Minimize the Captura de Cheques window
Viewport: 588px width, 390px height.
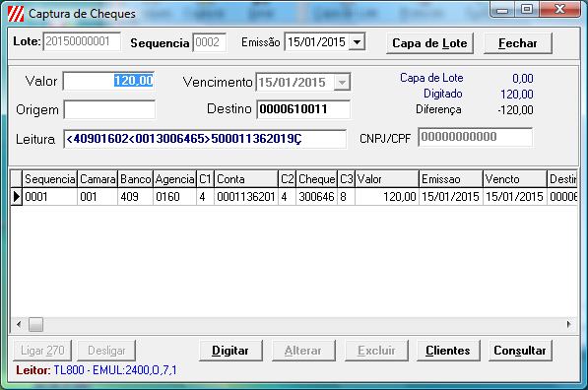[x=502, y=10]
